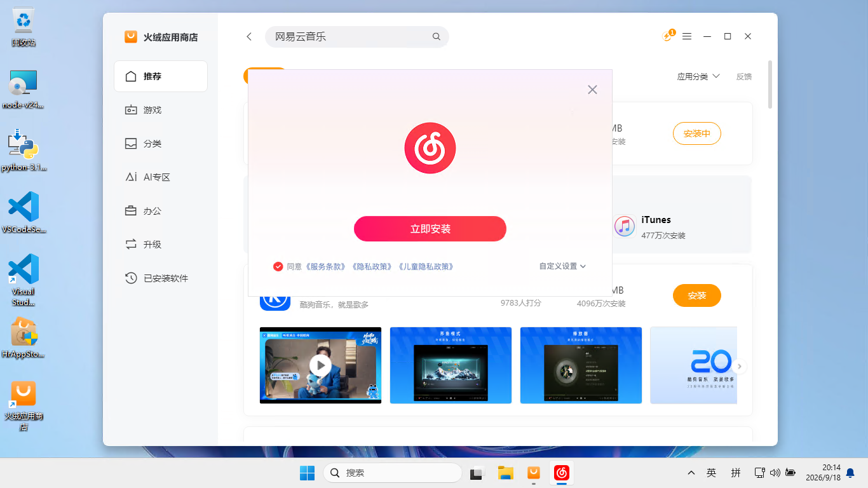Image resolution: width=868 pixels, height=488 pixels.
Task: Select the 办公 sidebar tab
Action: (161, 211)
